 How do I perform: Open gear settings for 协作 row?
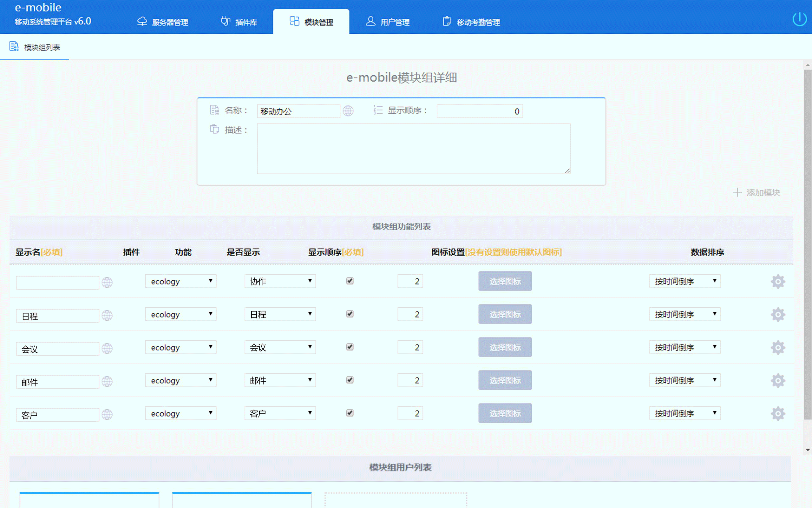pyautogui.click(x=778, y=282)
